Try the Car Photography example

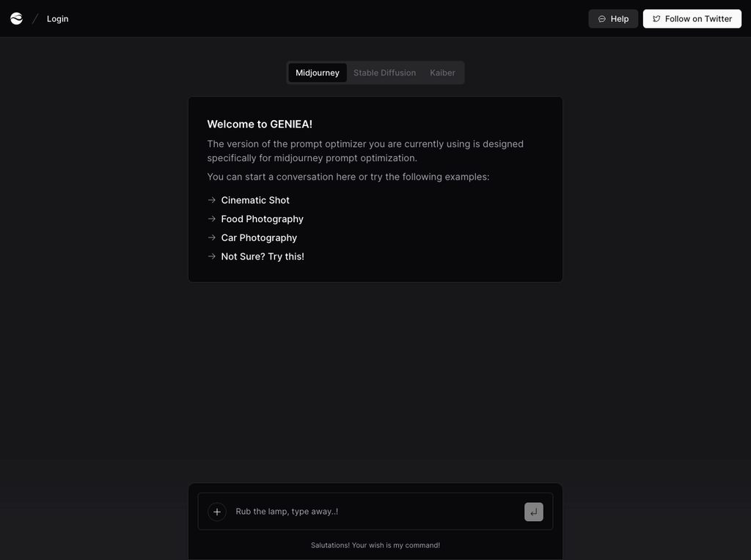click(x=259, y=238)
